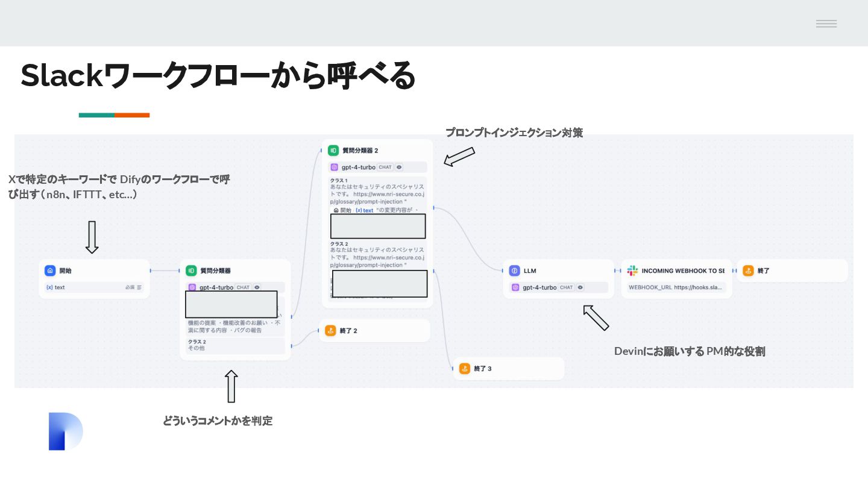The height and width of the screenshot is (488, 868).
Task: Select the 終了 3 node label
Action: [x=483, y=369]
